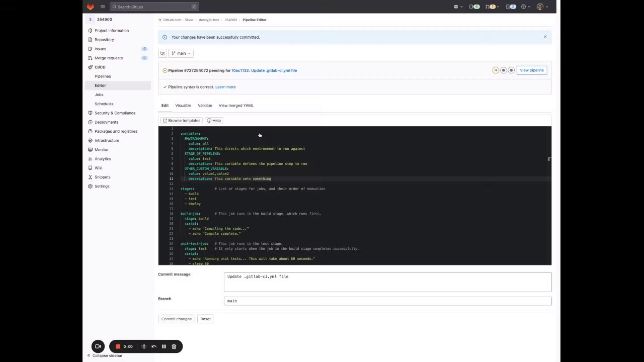Open Infrastructure in the sidebar

click(x=107, y=140)
